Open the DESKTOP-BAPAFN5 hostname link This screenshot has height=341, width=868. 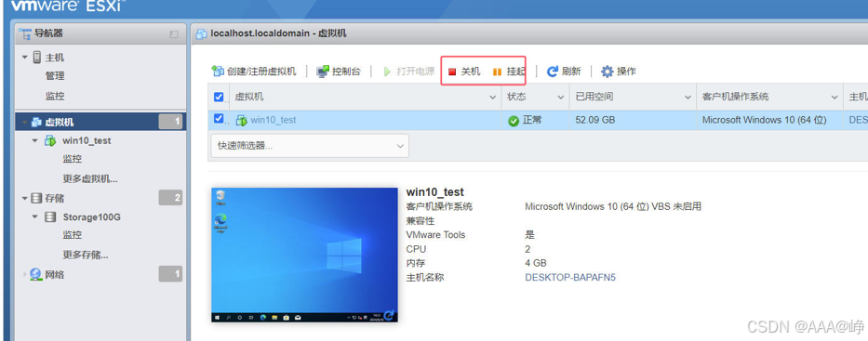(569, 278)
